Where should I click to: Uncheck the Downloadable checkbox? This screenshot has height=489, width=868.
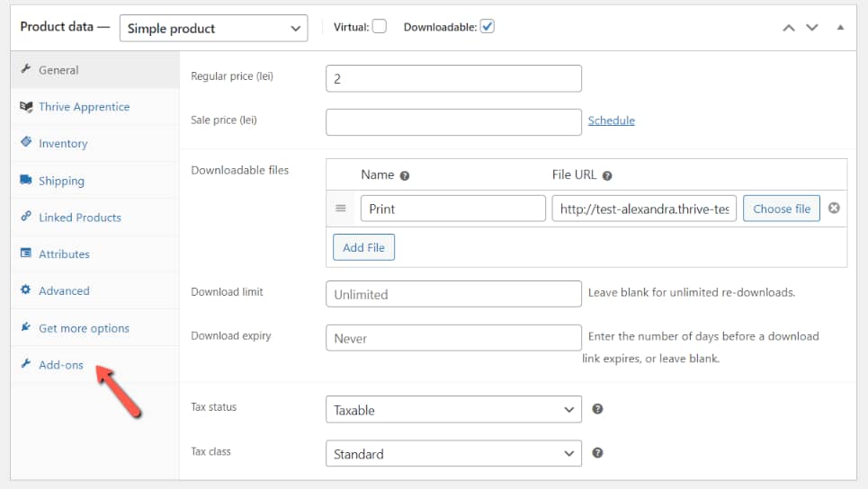point(487,26)
